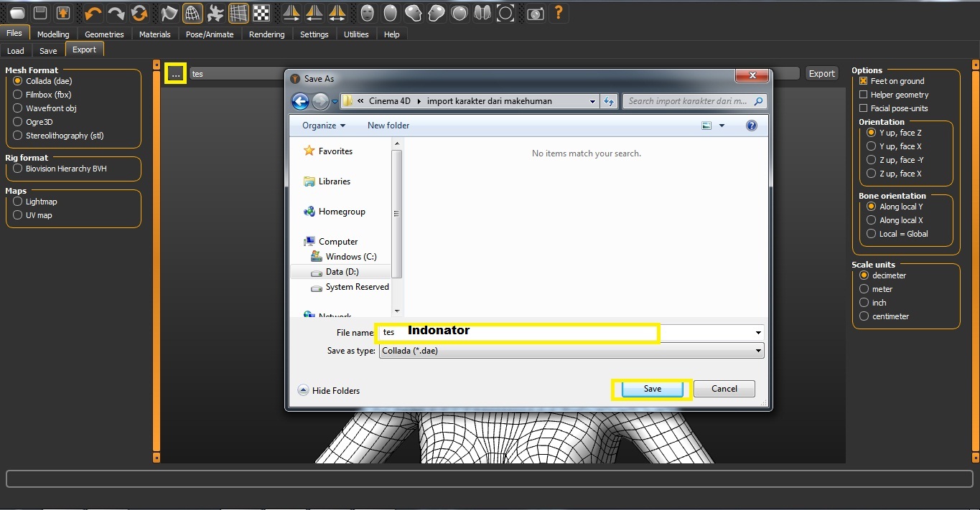This screenshot has height=510, width=980.
Task: Click symmetry left-arrow icon
Action: pos(314,13)
